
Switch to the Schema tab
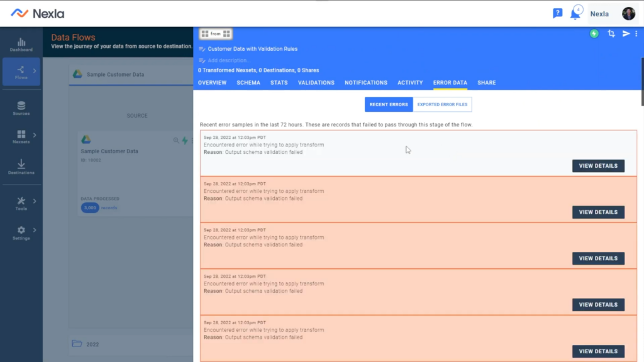click(248, 83)
